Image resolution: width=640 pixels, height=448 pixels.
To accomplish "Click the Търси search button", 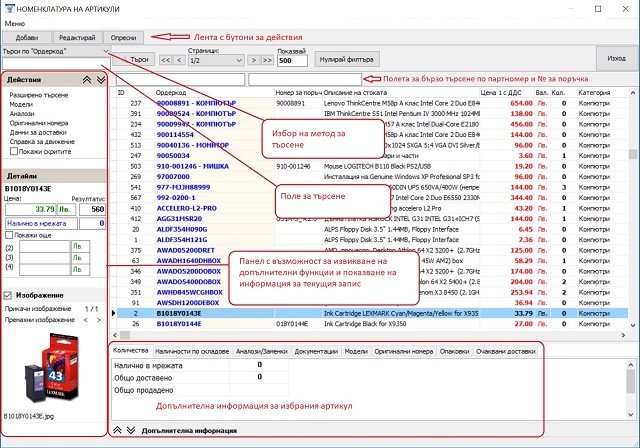I will click(x=133, y=60).
